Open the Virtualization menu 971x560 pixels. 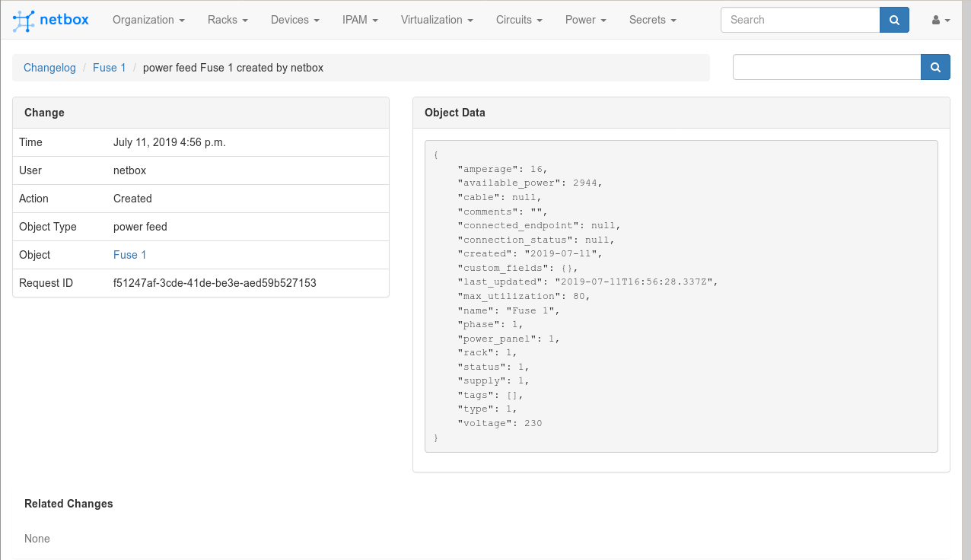pyautogui.click(x=437, y=20)
